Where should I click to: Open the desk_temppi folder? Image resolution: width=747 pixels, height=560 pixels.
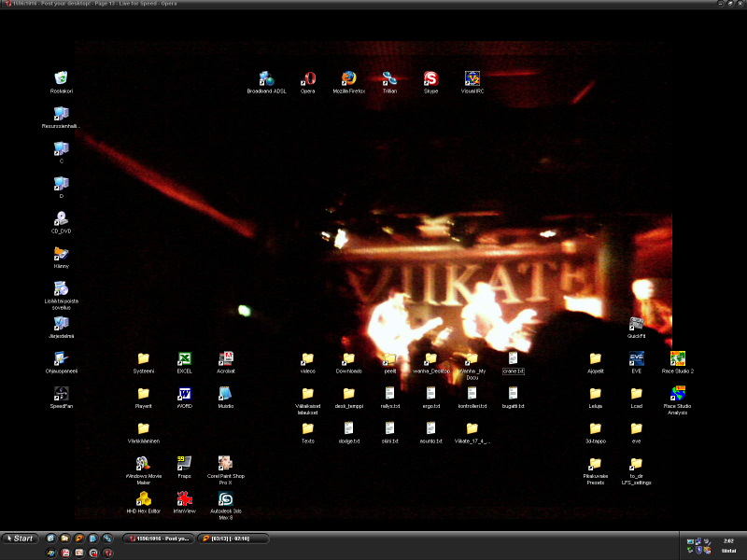tap(348, 398)
